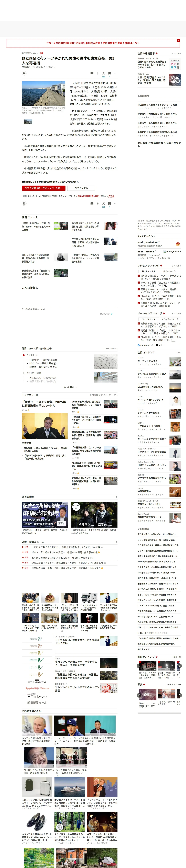
Task: Open 朝日新聞 社会部大阪 公式Xアカウント link
Action: [x=159, y=144]
